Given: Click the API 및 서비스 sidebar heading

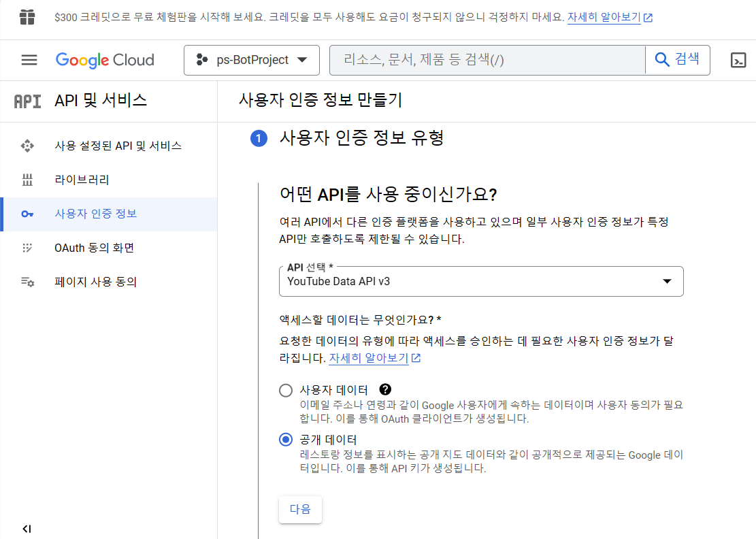Looking at the screenshot, I should click(x=101, y=100).
